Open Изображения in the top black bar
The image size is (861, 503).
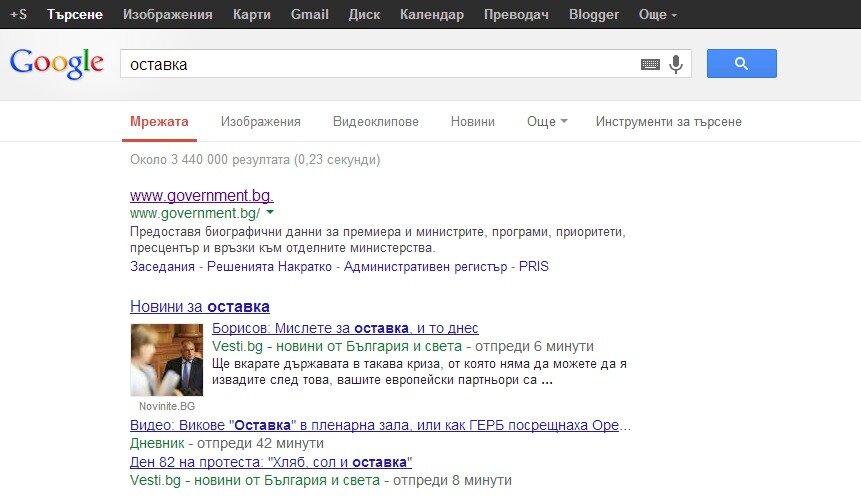tap(167, 14)
